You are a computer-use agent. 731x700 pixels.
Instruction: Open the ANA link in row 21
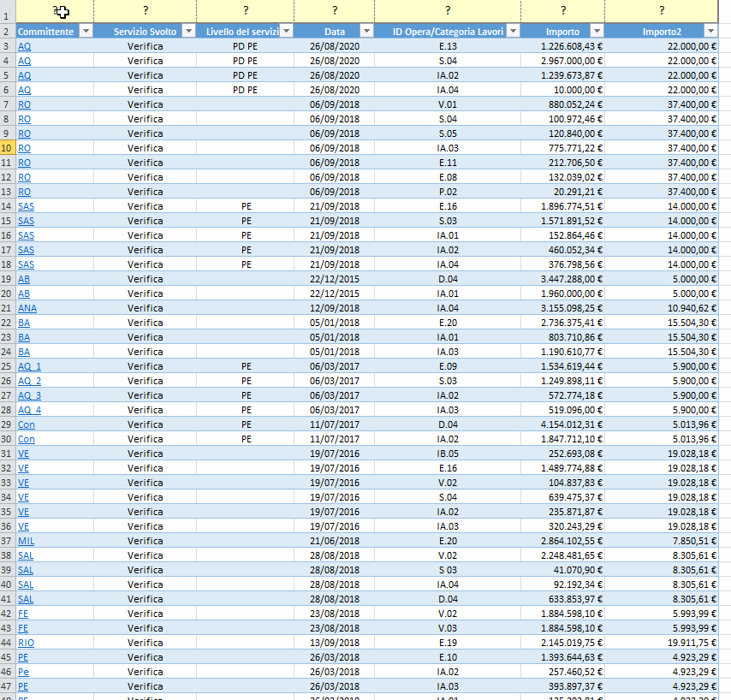click(x=27, y=308)
